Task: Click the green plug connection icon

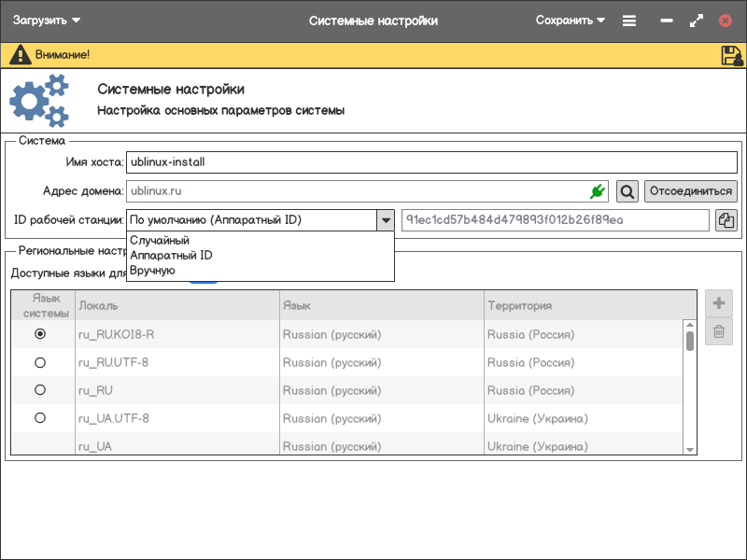Action: click(x=598, y=191)
